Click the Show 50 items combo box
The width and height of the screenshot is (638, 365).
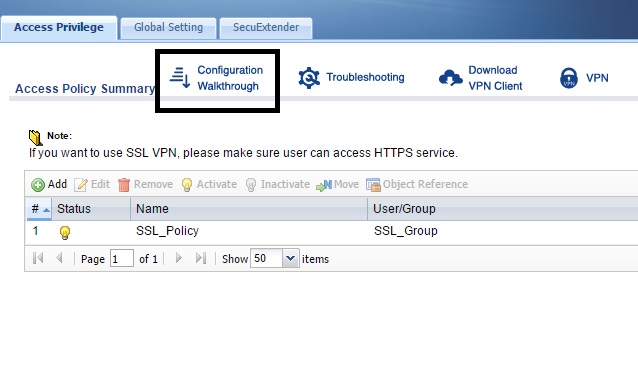[275, 258]
